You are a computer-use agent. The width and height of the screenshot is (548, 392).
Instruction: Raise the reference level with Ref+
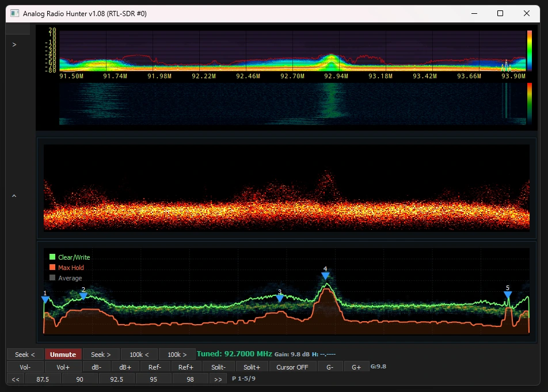tap(185, 367)
